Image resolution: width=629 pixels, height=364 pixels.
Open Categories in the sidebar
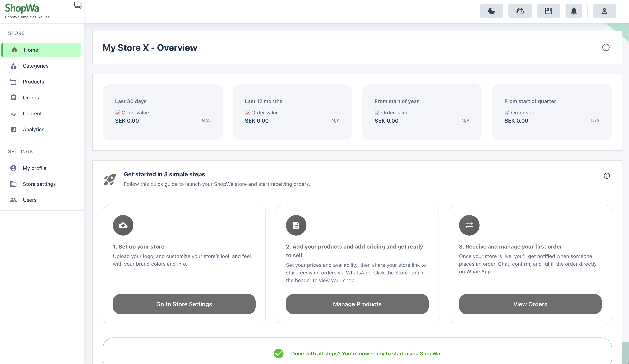click(35, 66)
